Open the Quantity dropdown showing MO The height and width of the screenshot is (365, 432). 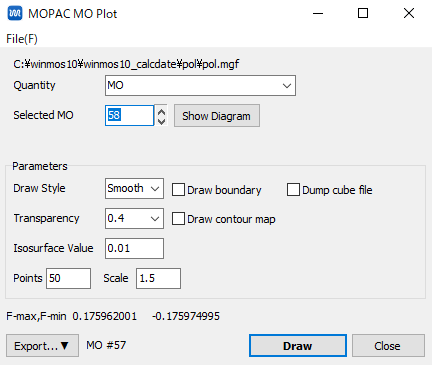tap(200, 85)
